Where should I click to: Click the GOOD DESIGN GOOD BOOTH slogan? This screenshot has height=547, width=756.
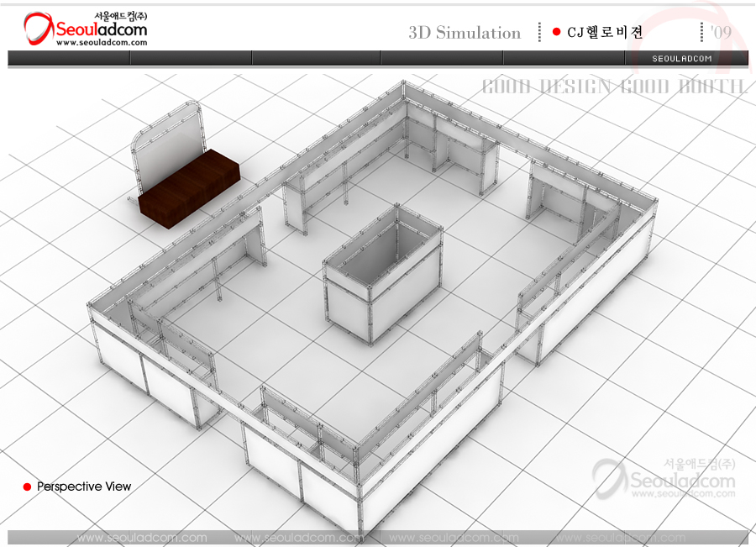click(613, 87)
